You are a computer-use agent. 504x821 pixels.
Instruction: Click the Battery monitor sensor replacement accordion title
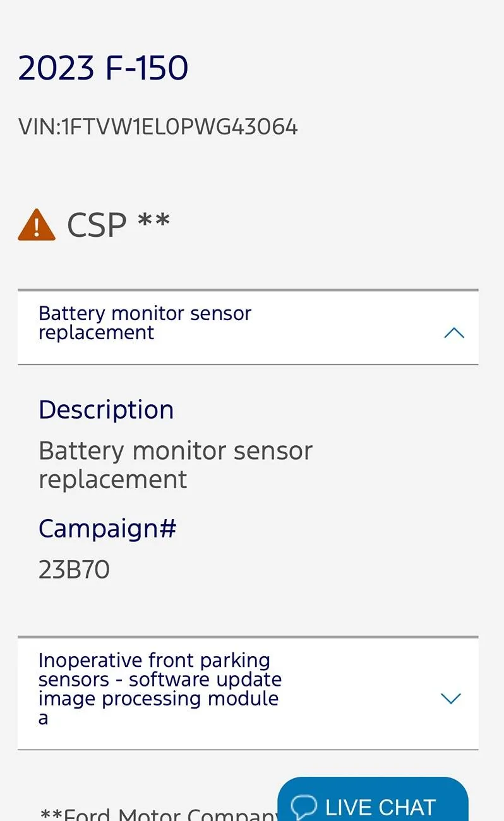coord(145,323)
